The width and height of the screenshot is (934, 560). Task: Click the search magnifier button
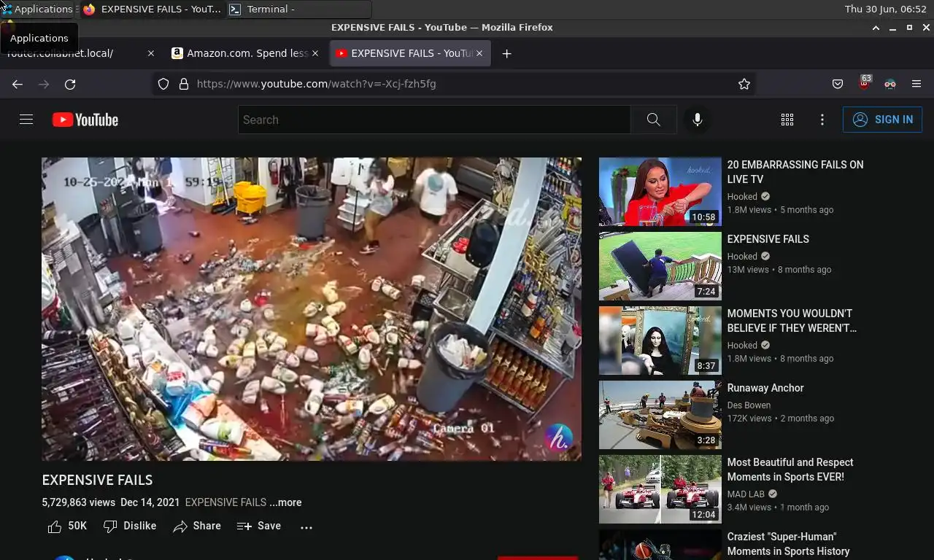coord(654,120)
